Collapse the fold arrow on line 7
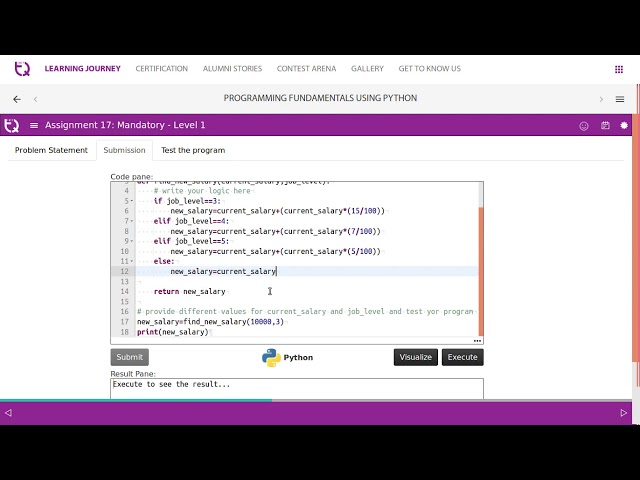This screenshot has height=480, width=640. click(x=132, y=221)
